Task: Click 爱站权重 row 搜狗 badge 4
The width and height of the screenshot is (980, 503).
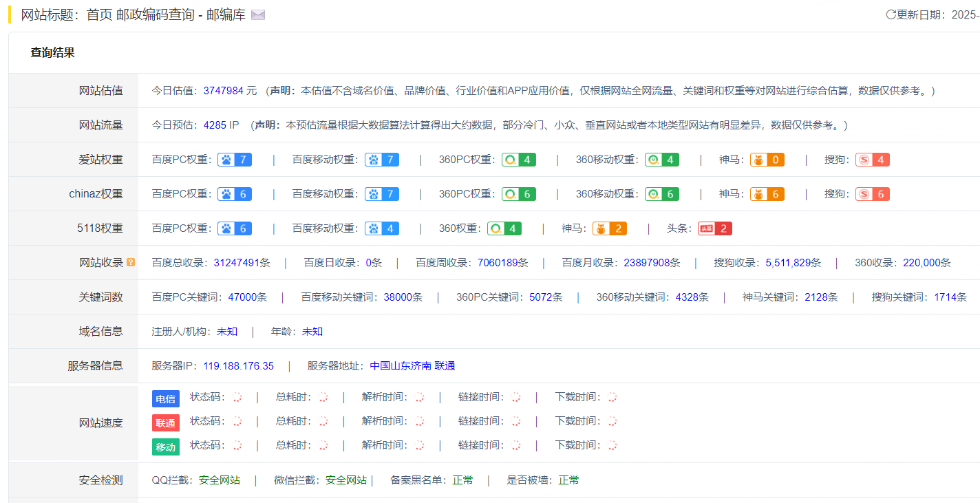Action: click(873, 160)
